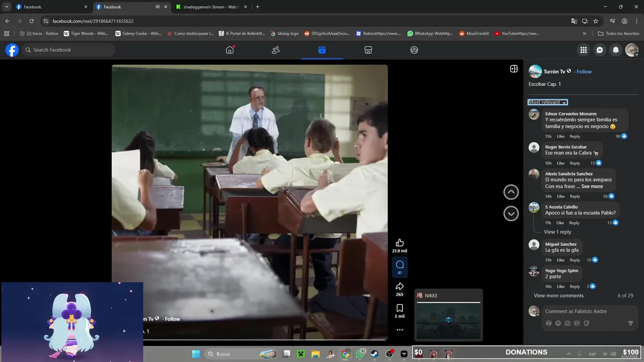The width and height of the screenshot is (644, 362).
Task: Expand system tray hidden icons chevron
Action: (569, 354)
